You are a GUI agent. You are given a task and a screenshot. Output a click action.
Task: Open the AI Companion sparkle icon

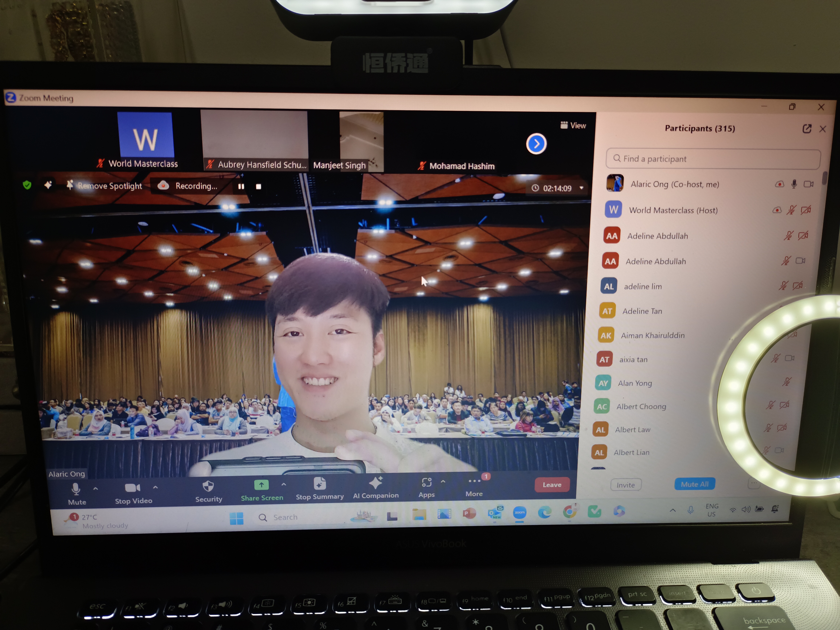[376, 483]
